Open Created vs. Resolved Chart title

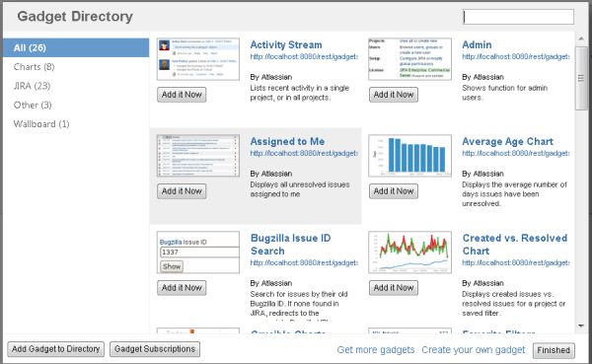click(515, 245)
